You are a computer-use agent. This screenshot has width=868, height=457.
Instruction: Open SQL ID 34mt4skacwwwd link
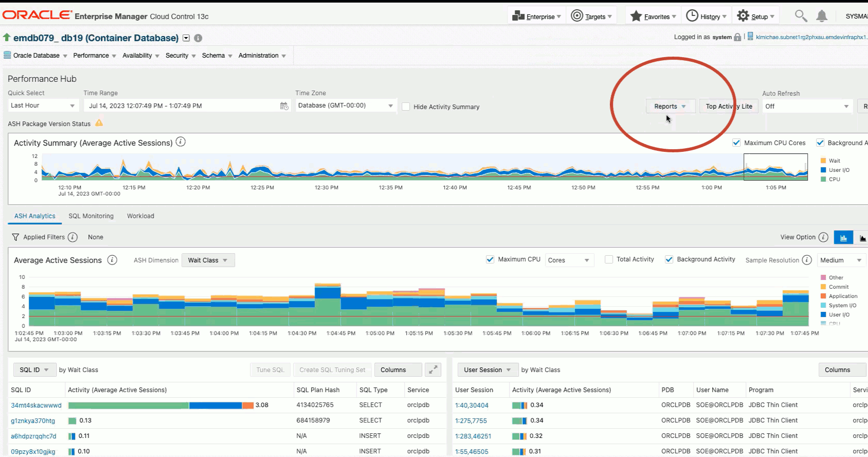36,405
